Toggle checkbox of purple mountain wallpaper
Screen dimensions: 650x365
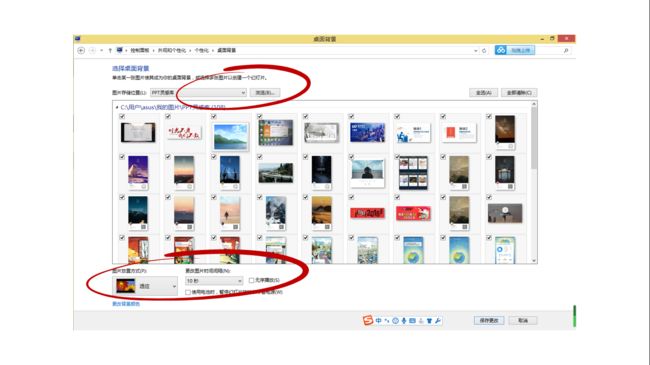[x=122, y=157]
